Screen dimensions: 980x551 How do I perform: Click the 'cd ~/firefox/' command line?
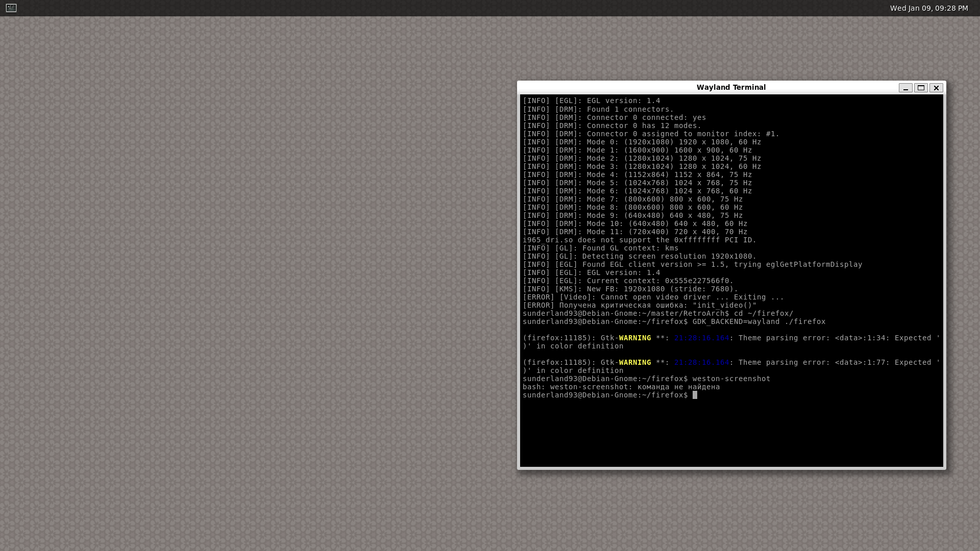(x=658, y=313)
